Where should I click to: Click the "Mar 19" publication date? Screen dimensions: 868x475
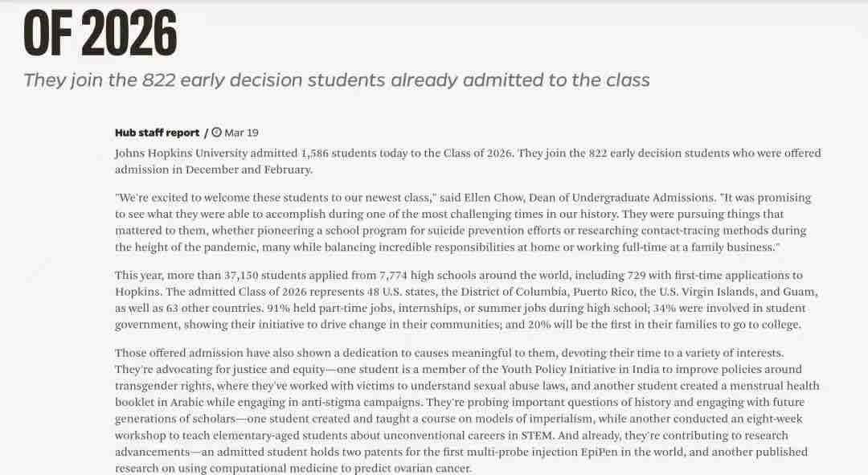tap(241, 133)
